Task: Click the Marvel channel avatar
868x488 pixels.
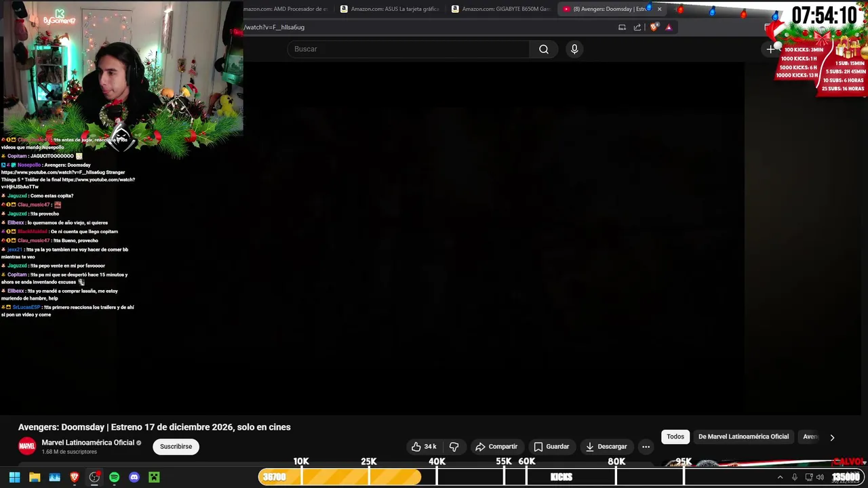Action: [26, 446]
